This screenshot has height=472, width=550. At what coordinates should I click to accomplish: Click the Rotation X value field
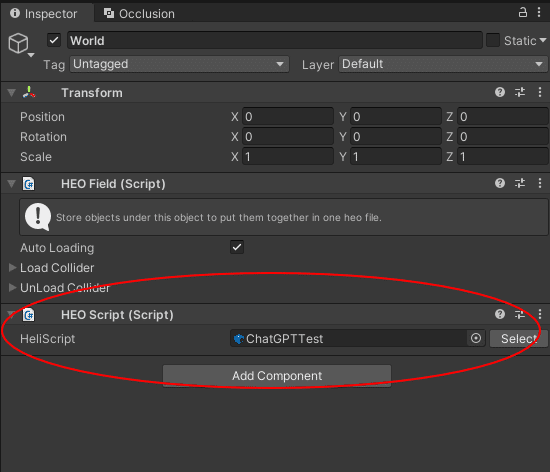coord(288,137)
